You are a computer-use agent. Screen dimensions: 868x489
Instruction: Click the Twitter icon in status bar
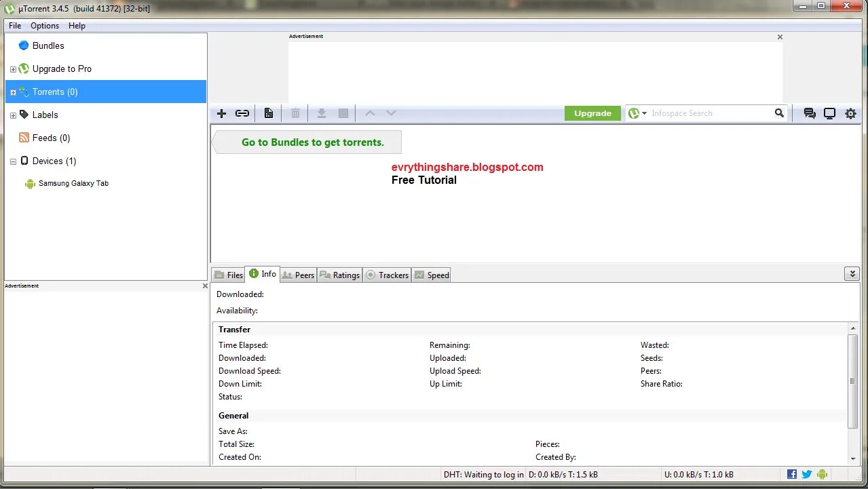pos(807,474)
